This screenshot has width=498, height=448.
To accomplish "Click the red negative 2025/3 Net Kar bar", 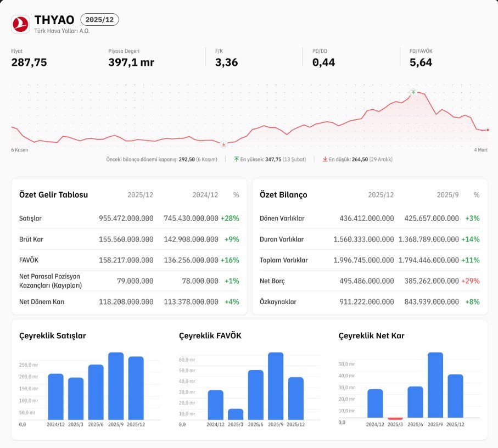I will [x=395, y=418].
